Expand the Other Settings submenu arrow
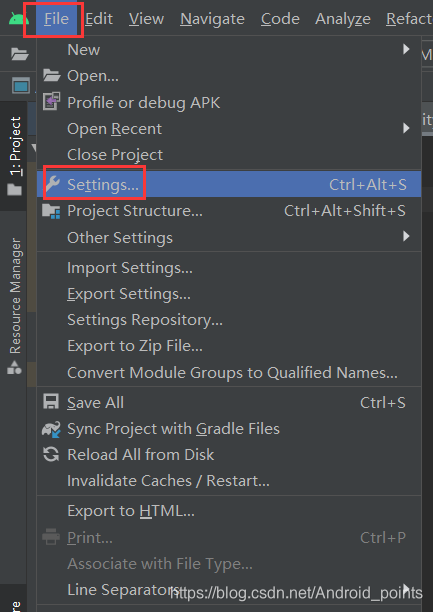433x612 pixels. click(x=406, y=236)
